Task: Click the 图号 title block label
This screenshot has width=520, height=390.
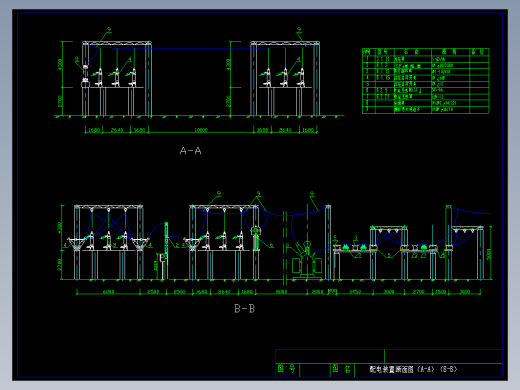Action: 286,369
